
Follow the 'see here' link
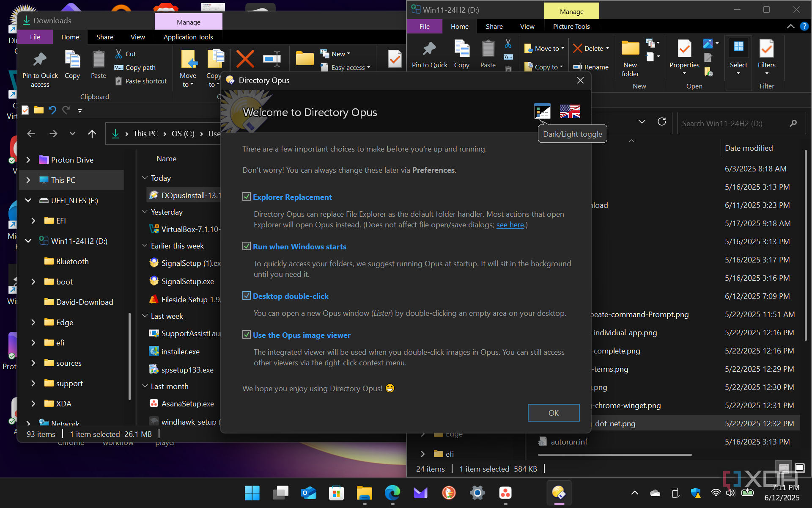coord(510,225)
